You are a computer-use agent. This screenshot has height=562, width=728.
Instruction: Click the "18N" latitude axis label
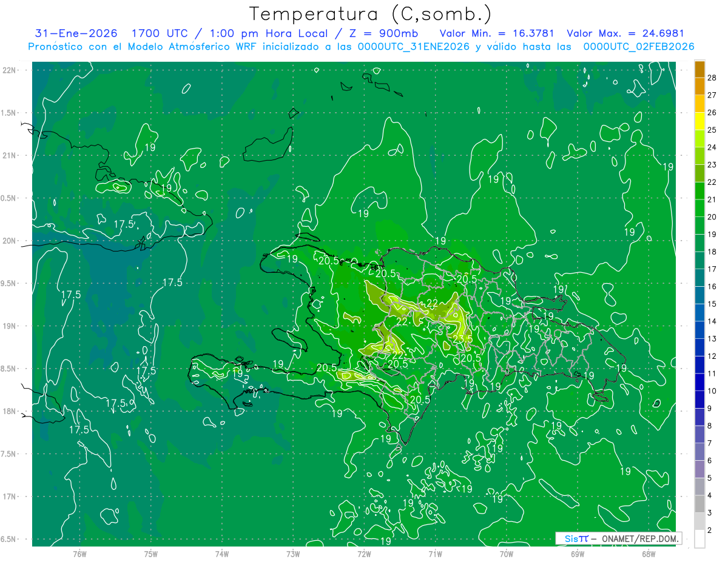pos(10,412)
